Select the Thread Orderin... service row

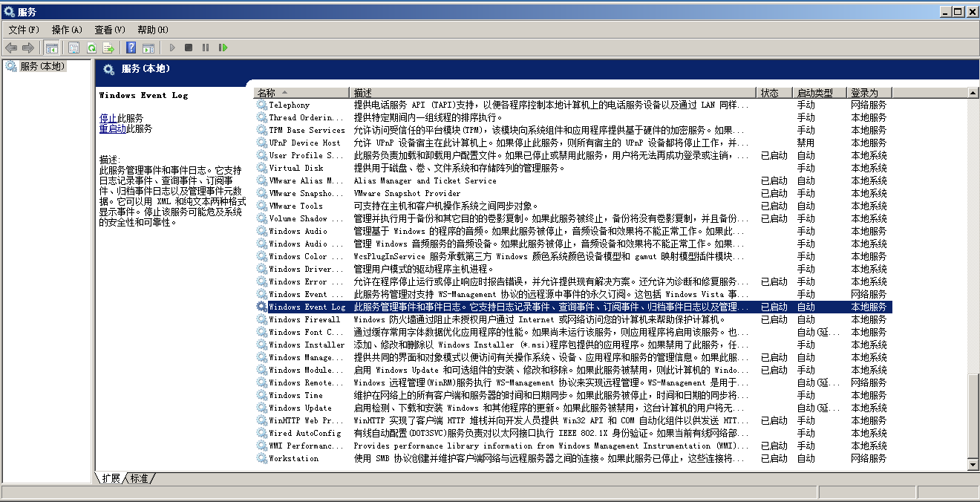573,117
